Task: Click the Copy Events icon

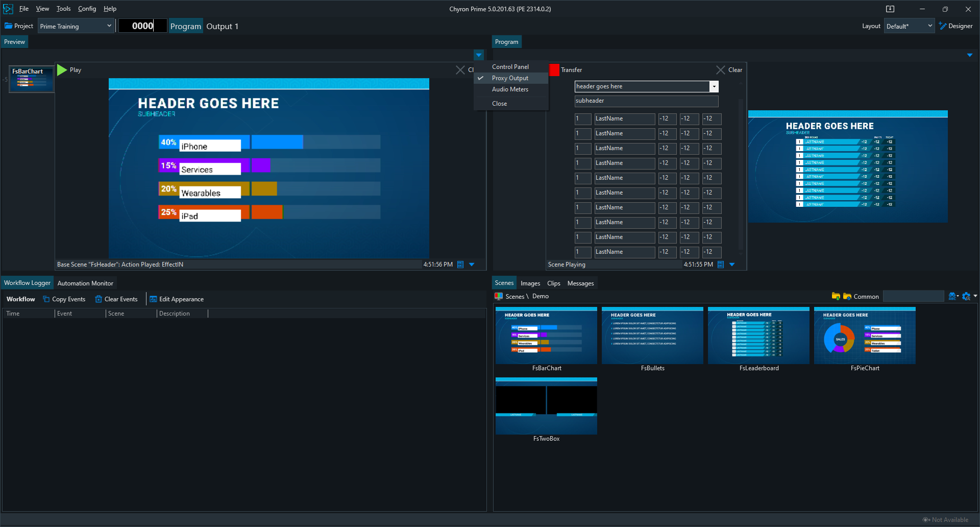Action: click(46, 299)
